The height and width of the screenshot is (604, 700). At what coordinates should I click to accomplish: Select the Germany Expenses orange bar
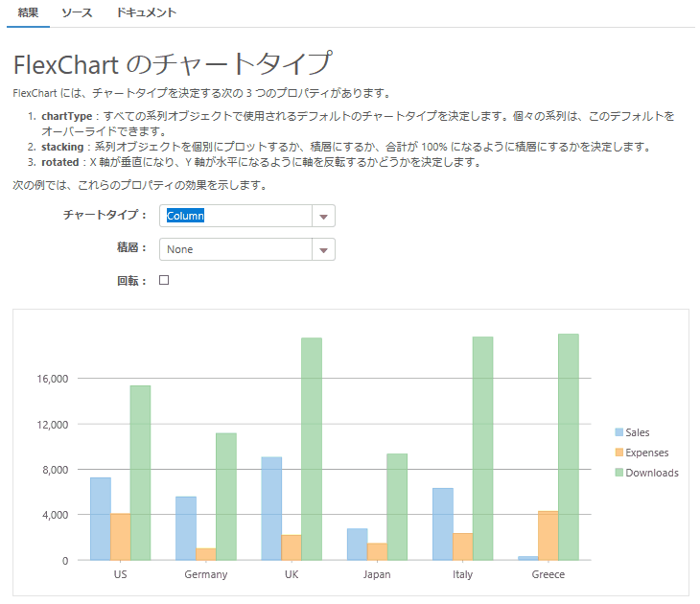[206, 554]
